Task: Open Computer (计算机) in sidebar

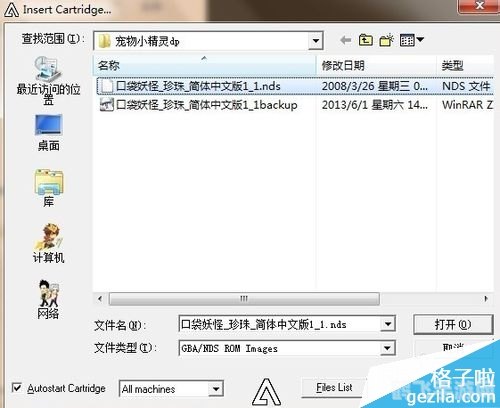Action: coord(48,243)
